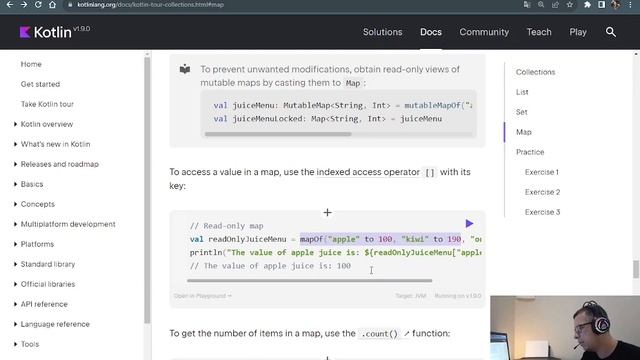The image size is (640, 360).
Task: Click the Kotlin logo
Action: pos(45,32)
